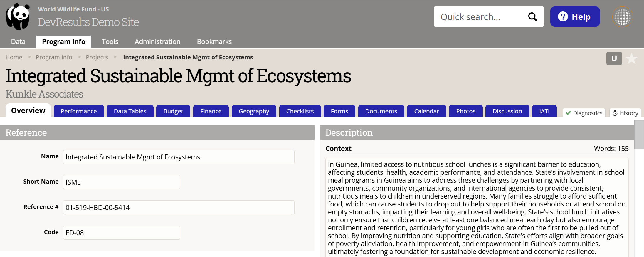Go to Projects breadcrumb link
Screen dimensions: 644x257
coord(97,57)
